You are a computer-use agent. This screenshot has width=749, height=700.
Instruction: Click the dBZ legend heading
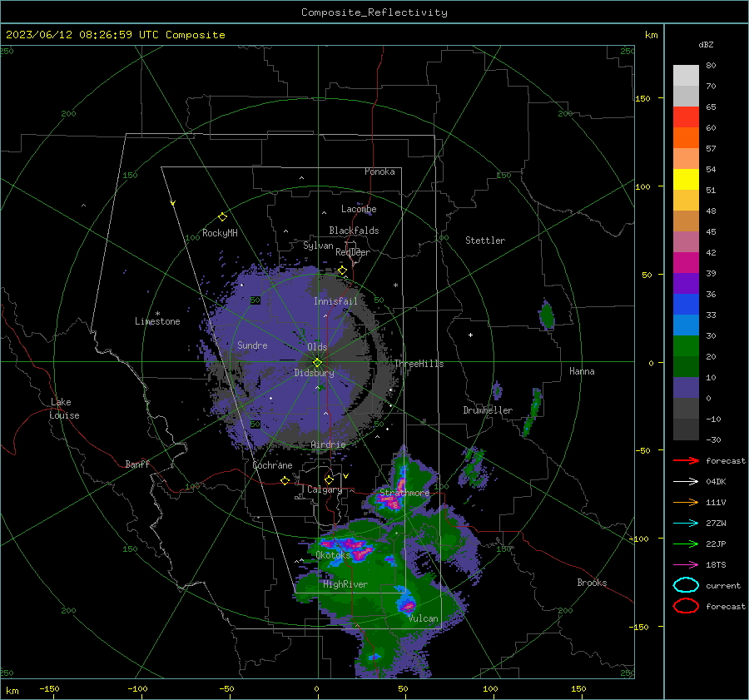706,44
